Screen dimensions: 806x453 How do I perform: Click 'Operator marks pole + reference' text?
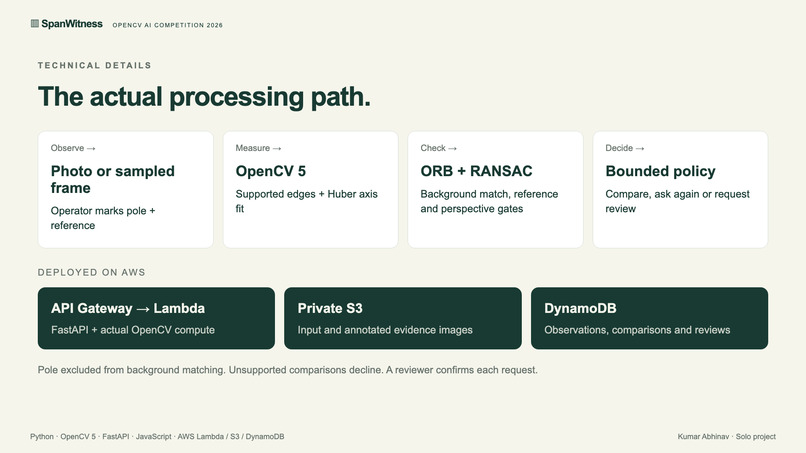click(x=103, y=218)
